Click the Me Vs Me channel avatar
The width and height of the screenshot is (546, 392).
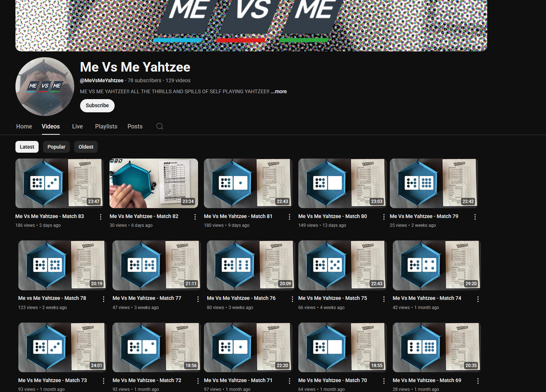[45, 87]
